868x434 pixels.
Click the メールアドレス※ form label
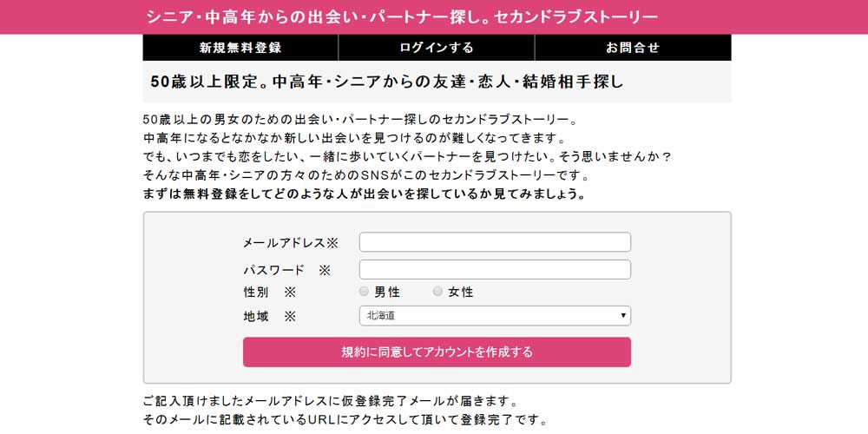tap(290, 243)
